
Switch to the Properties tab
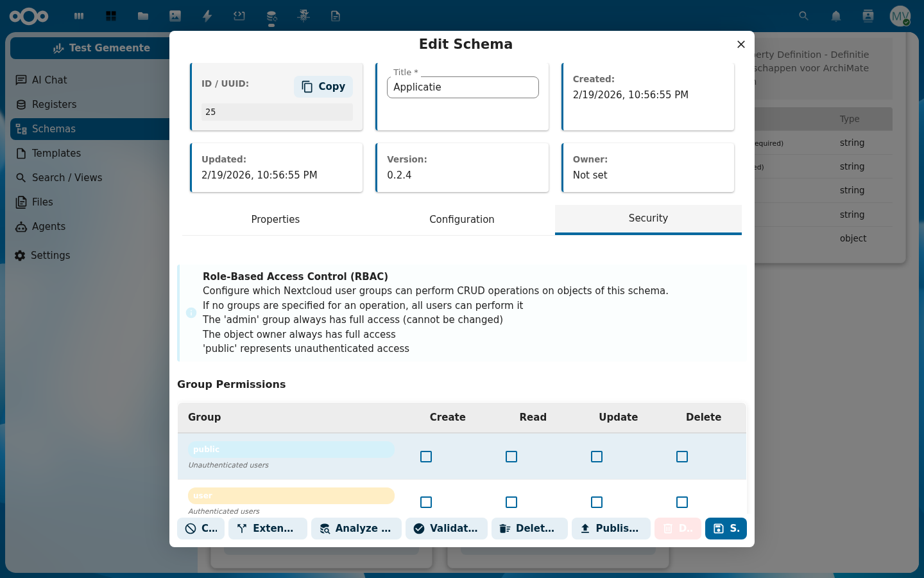point(275,219)
